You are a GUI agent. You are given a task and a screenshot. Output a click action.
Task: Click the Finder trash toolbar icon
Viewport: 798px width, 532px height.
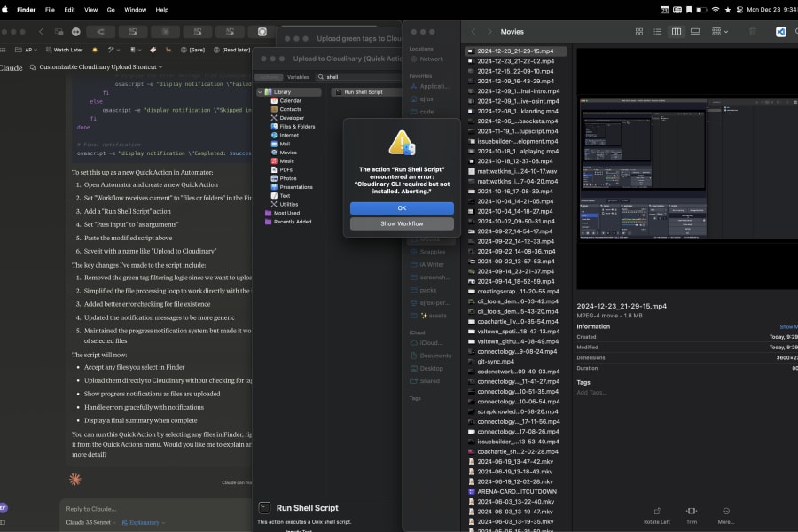(752, 32)
